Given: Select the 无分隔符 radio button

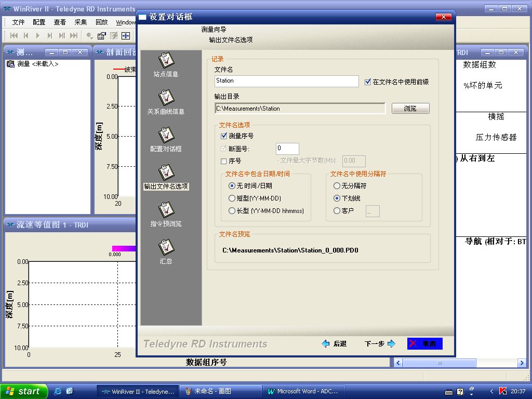Looking at the screenshot, I should click(337, 185).
